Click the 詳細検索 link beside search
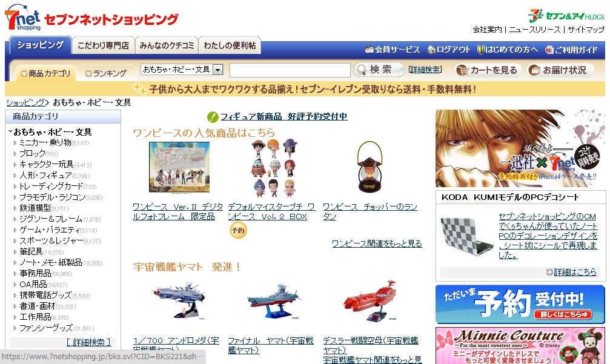610x364 pixels. tap(425, 70)
